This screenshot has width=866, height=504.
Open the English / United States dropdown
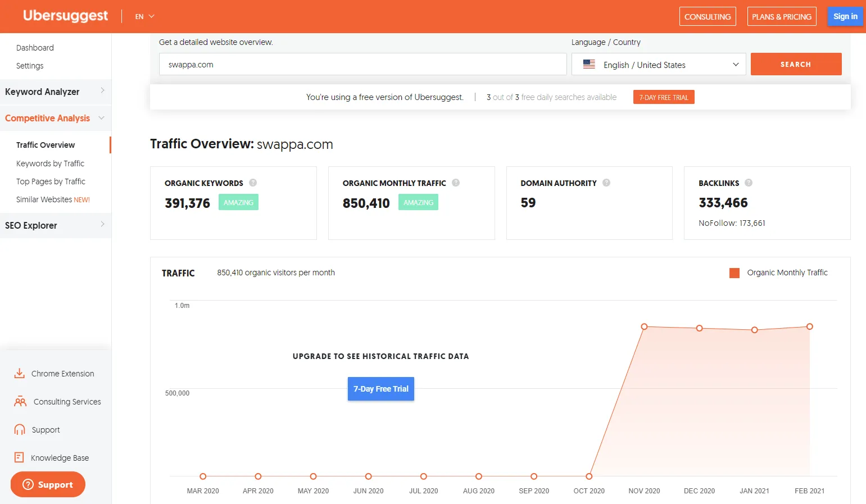pyautogui.click(x=658, y=65)
